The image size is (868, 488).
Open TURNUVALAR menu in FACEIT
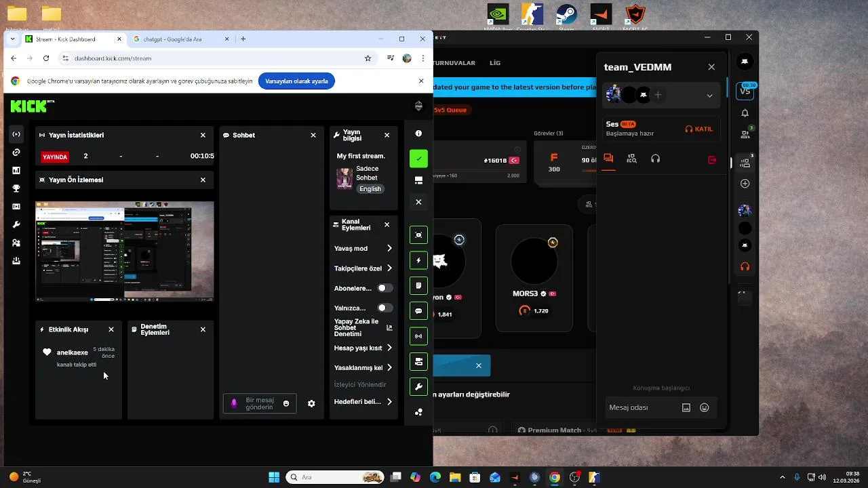(x=454, y=63)
